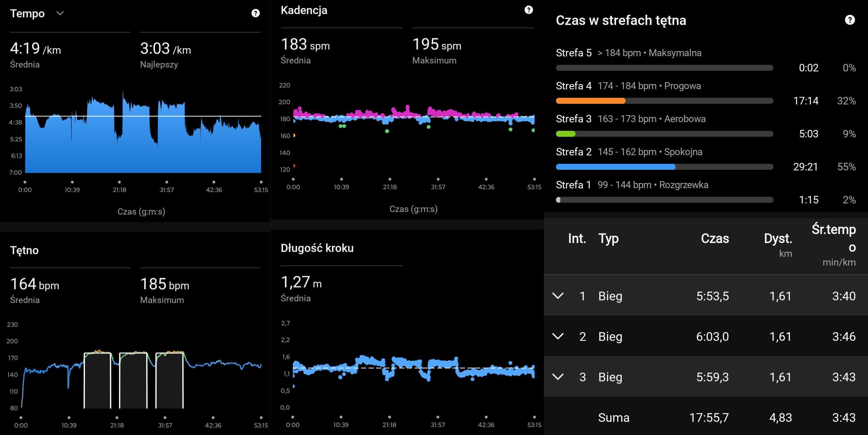The image size is (868, 435).
Task: Click the Dyst. column header
Action: pos(778,238)
